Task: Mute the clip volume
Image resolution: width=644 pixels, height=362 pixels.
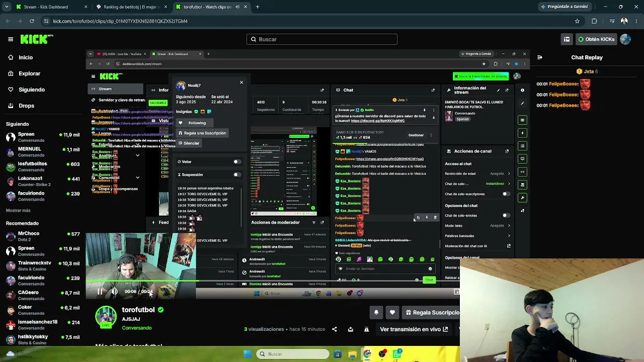Action: (x=115, y=292)
